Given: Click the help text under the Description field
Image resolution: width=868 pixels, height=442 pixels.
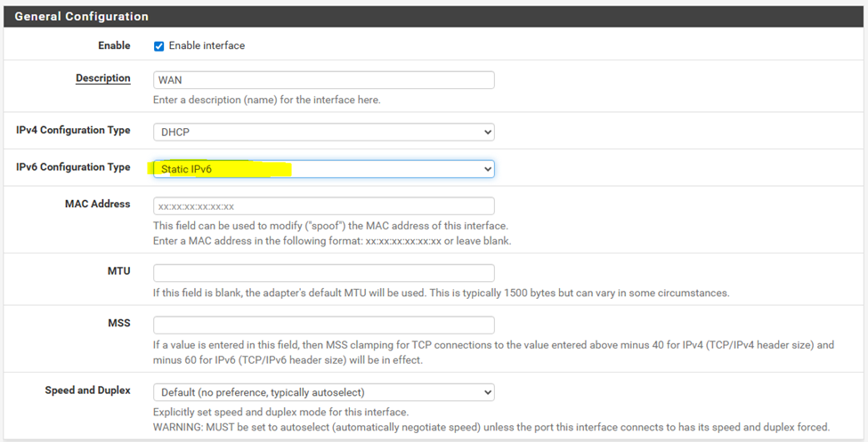Looking at the screenshot, I should (x=267, y=100).
